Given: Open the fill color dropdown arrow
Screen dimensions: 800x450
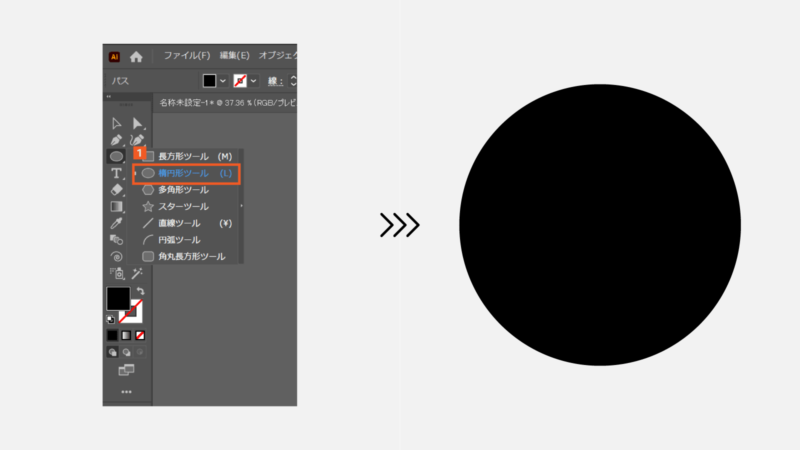Looking at the screenshot, I should click(223, 81).
